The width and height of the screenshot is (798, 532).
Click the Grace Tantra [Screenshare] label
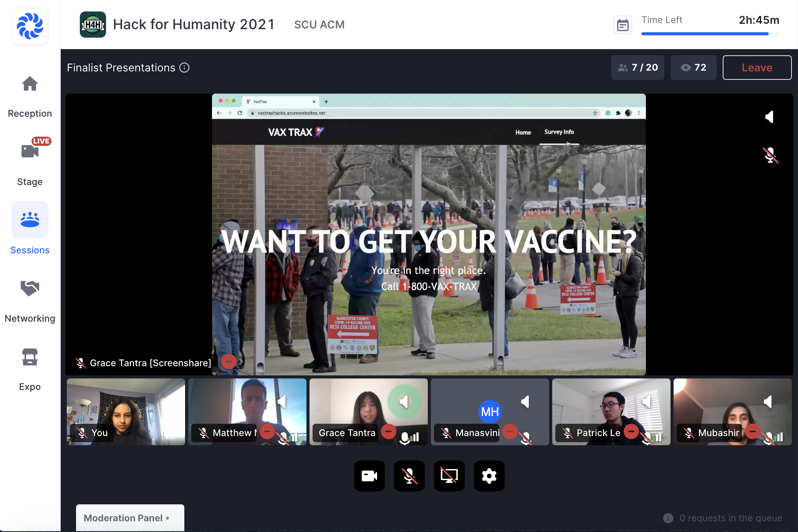coord(150,363)
